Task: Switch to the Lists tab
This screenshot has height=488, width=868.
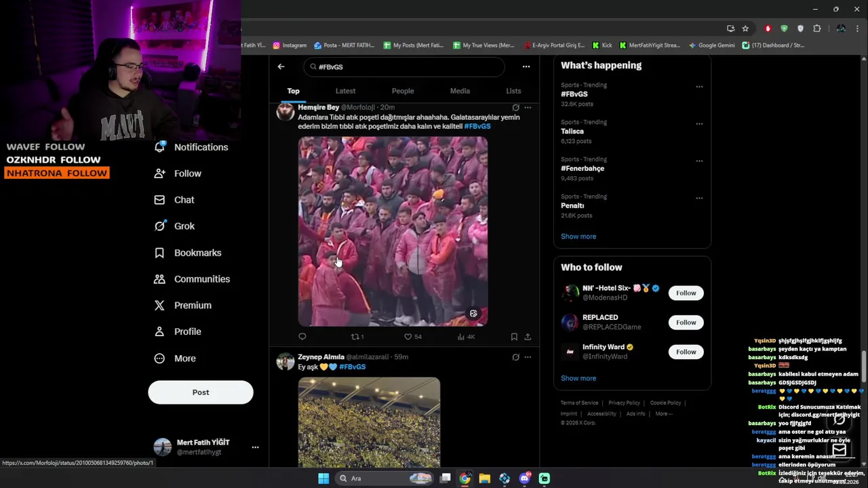Action: click(513, 91)
